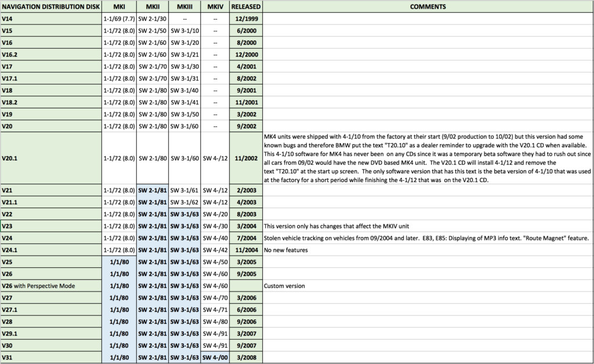Select the SW 4-/70 cell
Viewport: 594px width, 364px height.
[x=215, y=298]
